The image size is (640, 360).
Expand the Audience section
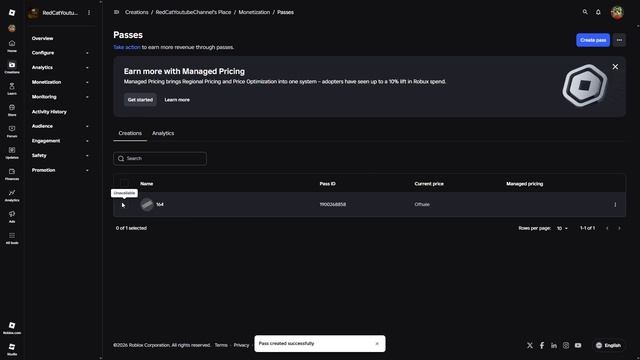coord(60,126)
